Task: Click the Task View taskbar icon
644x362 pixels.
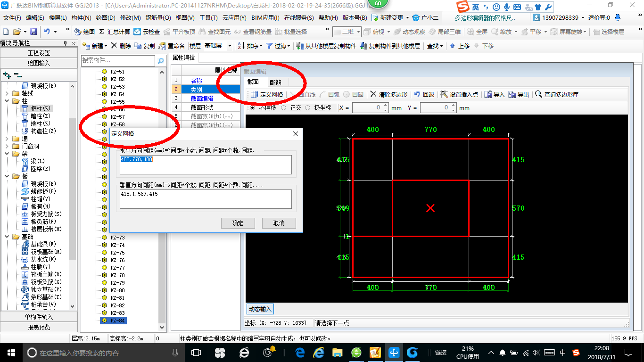Action: point(197,352)
